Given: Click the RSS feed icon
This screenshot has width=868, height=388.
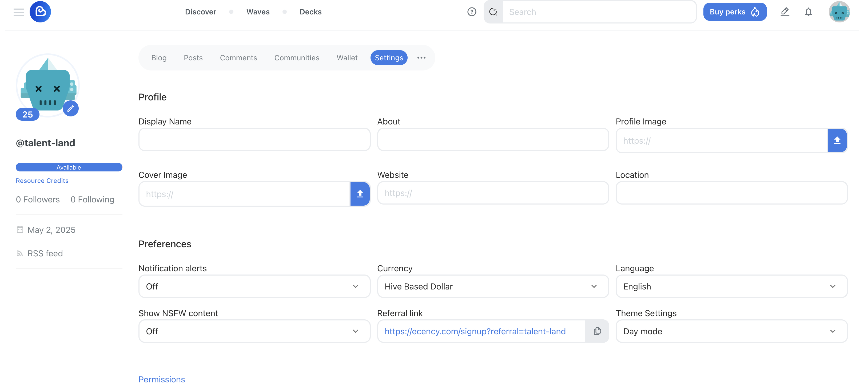Looking at the screenshot, I should [20, 253].
